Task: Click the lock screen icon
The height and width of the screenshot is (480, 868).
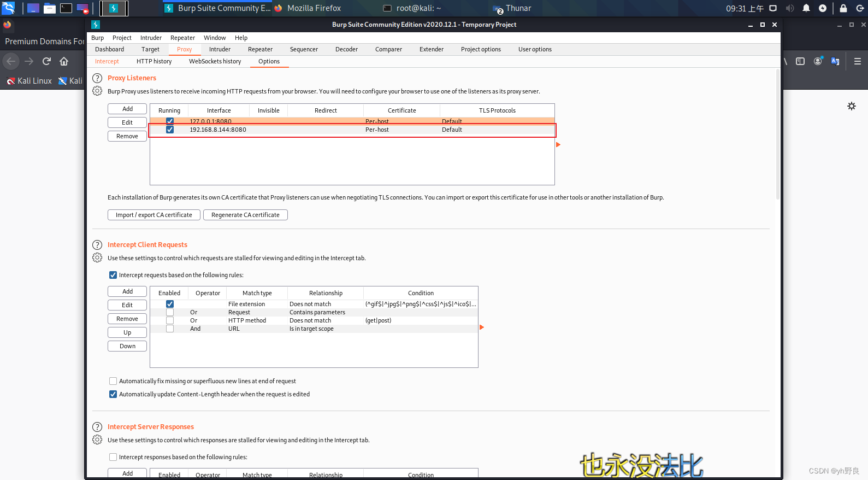Action: click(x=843, y=8)
